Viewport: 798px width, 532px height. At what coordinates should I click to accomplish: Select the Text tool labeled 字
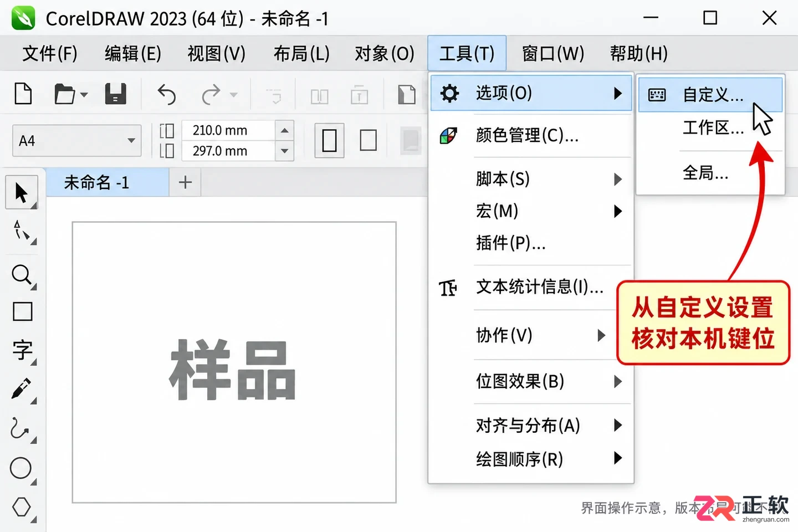pyautogui.click(x=22, y=350)
